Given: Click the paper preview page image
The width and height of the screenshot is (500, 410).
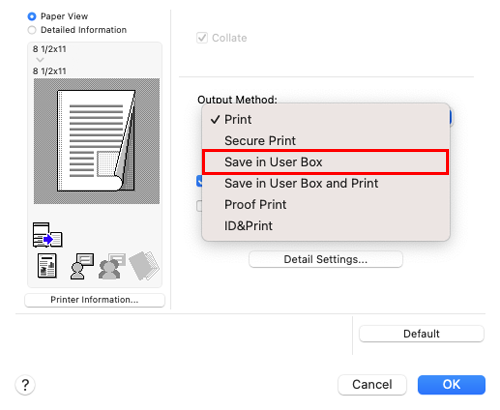Looking at the screenshot, I should coord(97,141).
